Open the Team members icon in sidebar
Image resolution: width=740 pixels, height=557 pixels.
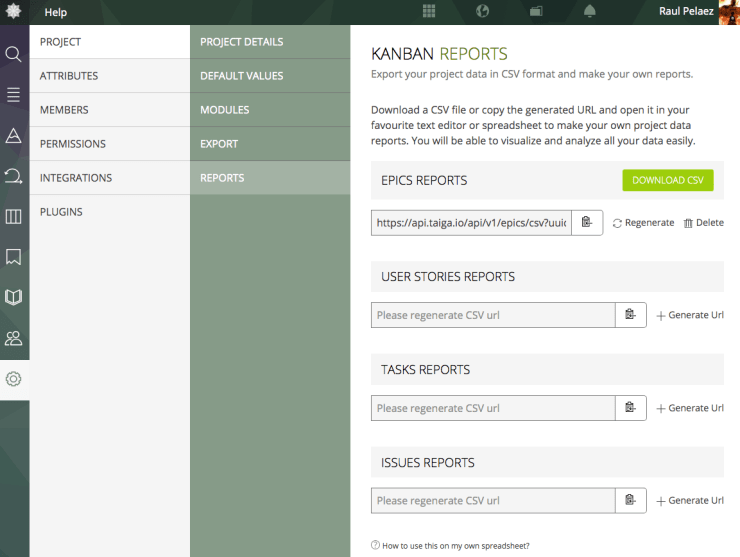14,338
